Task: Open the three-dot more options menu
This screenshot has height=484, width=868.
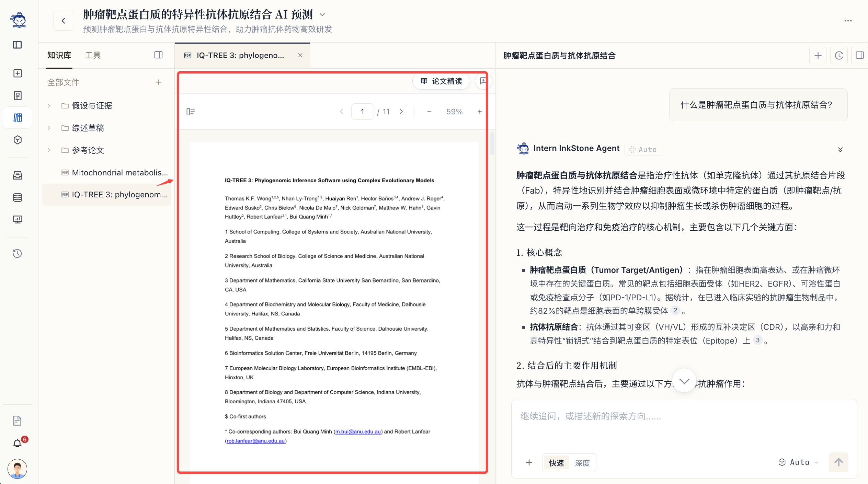Action: coord(848,21)
